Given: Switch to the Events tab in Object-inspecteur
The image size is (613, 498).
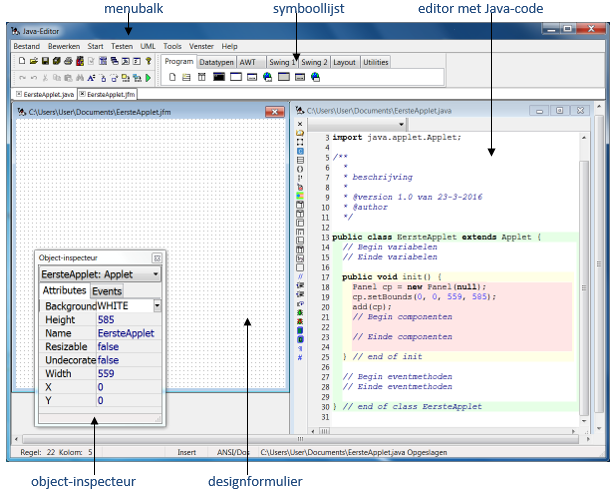Looking at the screenshot, I should 107,290.
